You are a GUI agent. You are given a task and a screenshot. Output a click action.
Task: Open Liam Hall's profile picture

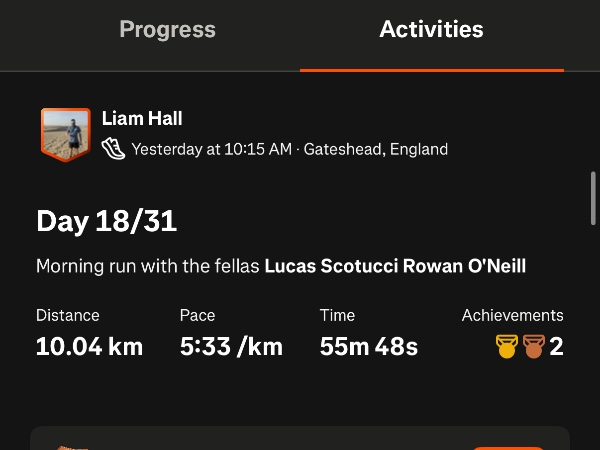(x=65, y=134)
